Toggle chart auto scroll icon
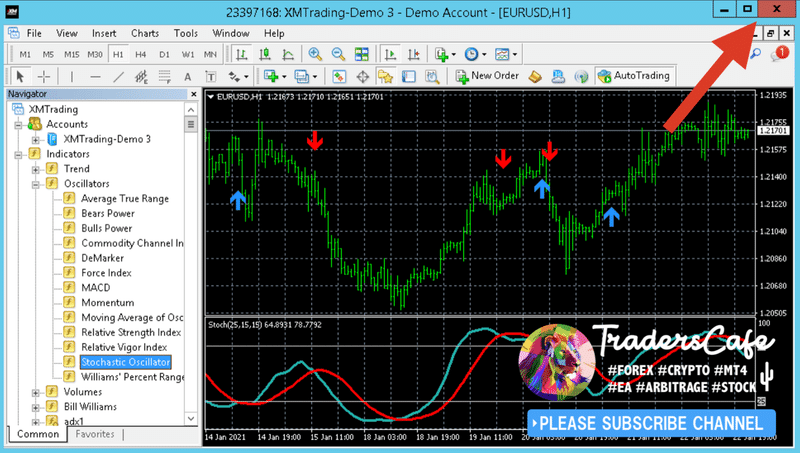 pos(390,54)
